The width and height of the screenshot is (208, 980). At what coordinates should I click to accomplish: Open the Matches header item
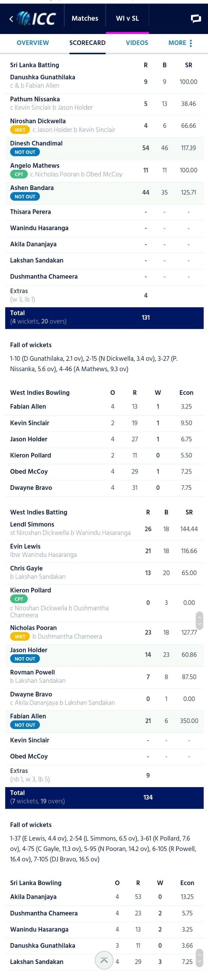[x=85, y=18]
